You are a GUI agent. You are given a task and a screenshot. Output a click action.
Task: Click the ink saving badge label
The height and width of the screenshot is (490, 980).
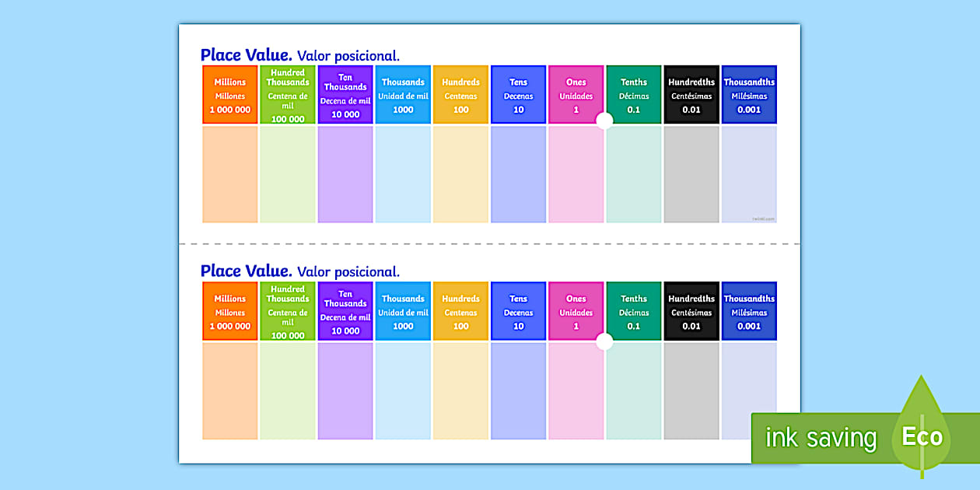coord(820,438)
